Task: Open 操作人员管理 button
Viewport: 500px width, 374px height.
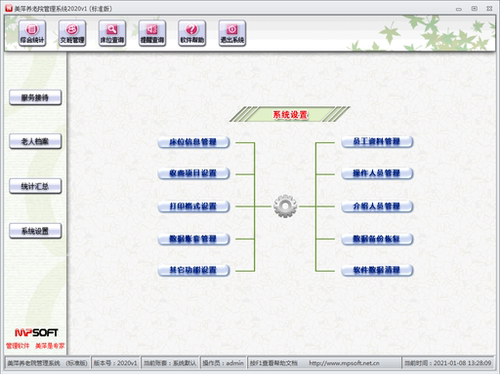Action: pos(377,174)
